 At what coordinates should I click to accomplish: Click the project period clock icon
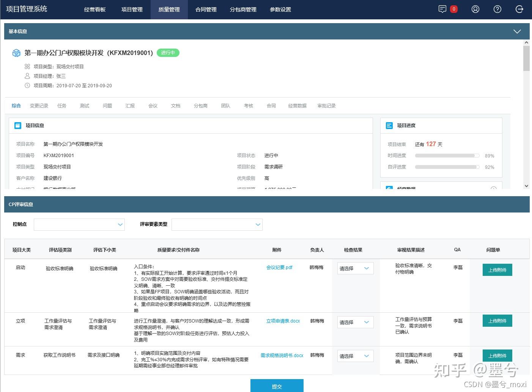[x=27, y=85]
